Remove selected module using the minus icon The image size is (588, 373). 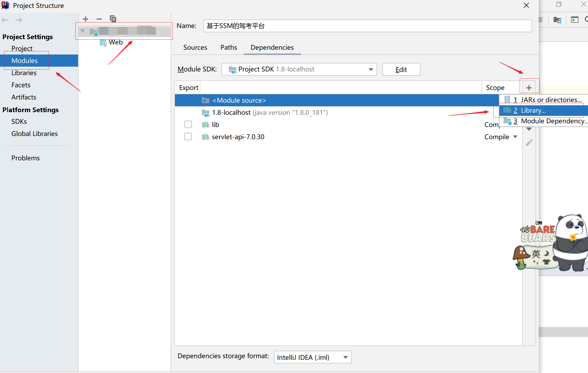tap(99, 19)
